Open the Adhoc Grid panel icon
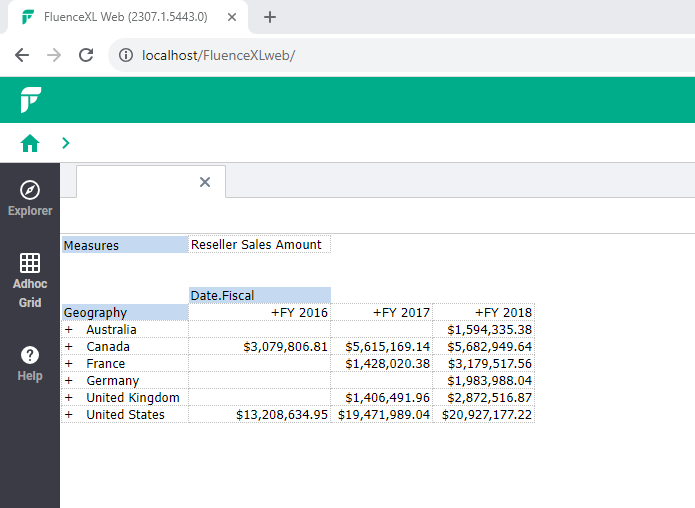695x508 pixels. pos(30,264)
